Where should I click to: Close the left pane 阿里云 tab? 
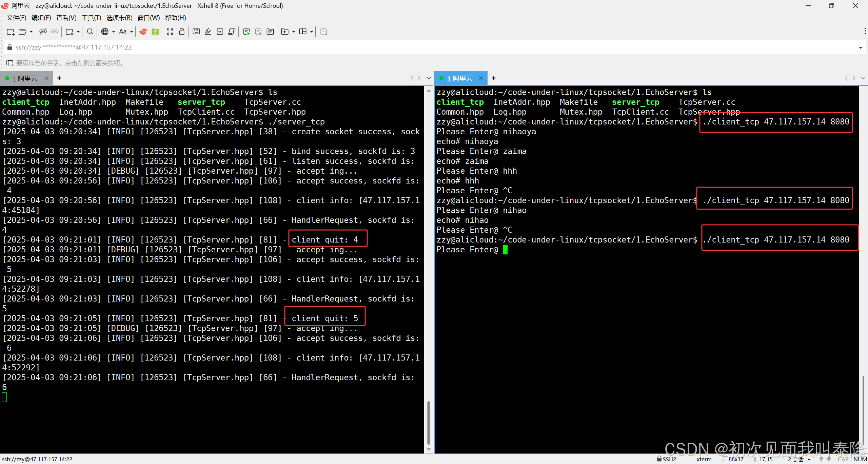click(46, 78)
